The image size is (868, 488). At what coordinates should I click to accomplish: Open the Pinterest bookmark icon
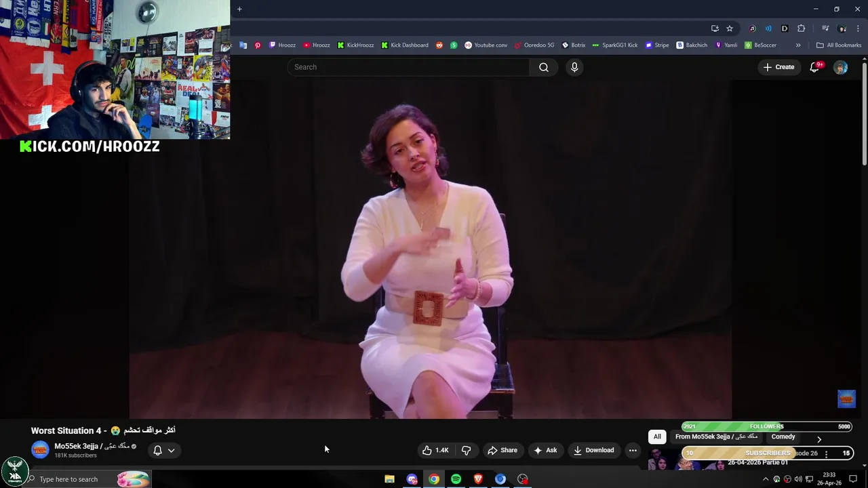pyautogui.click(x=258, y=45)
